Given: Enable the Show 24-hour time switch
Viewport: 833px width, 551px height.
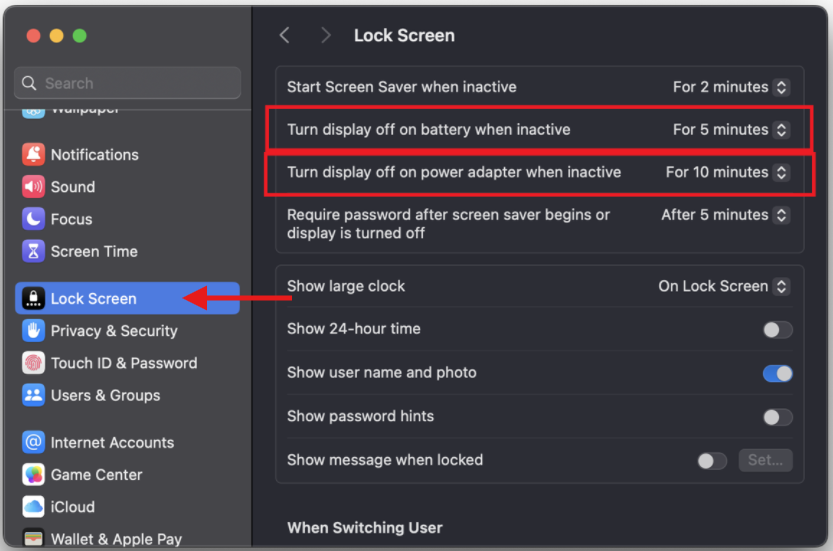Looking at the screenshot, I should click(x=777, y=330).
